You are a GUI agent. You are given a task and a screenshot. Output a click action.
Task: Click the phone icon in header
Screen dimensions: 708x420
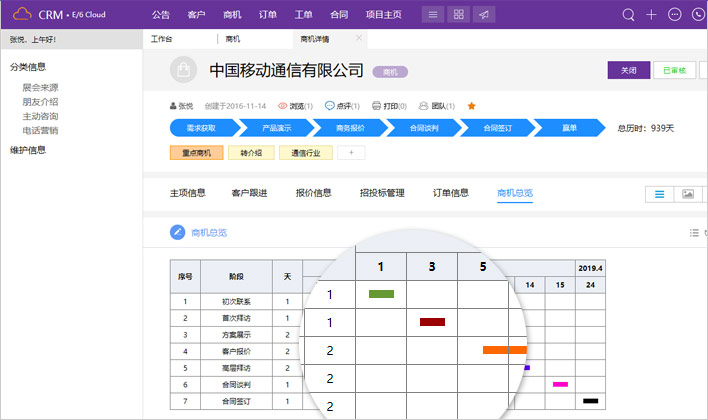point(697,15)
